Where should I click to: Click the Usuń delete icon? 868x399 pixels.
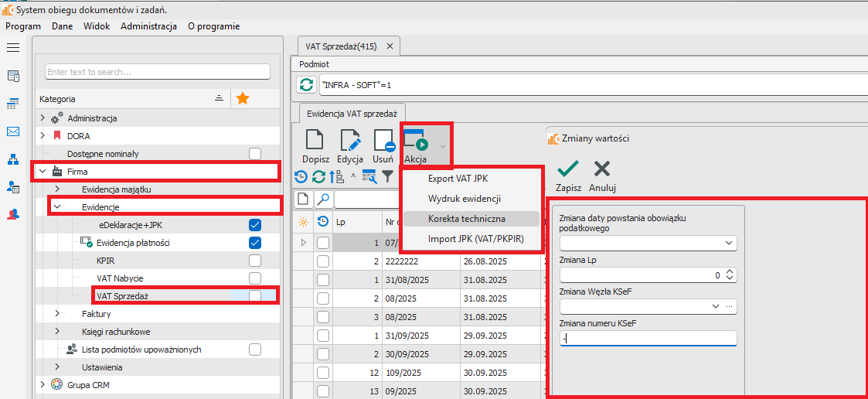(x=384, y=141)
